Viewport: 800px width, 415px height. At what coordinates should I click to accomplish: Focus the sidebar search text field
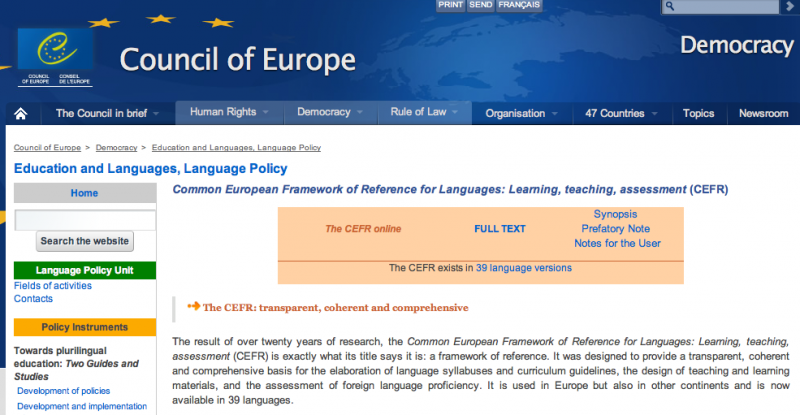click(85, 220)
